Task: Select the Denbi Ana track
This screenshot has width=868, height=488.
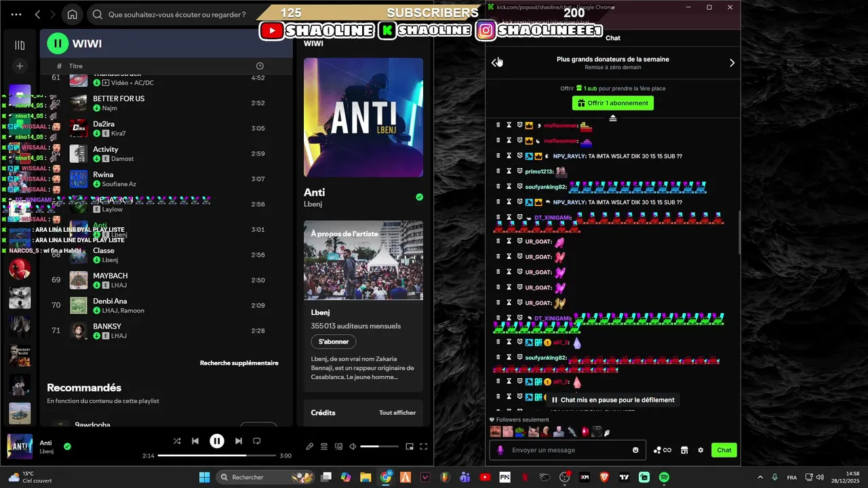Action: click(166, 305)
